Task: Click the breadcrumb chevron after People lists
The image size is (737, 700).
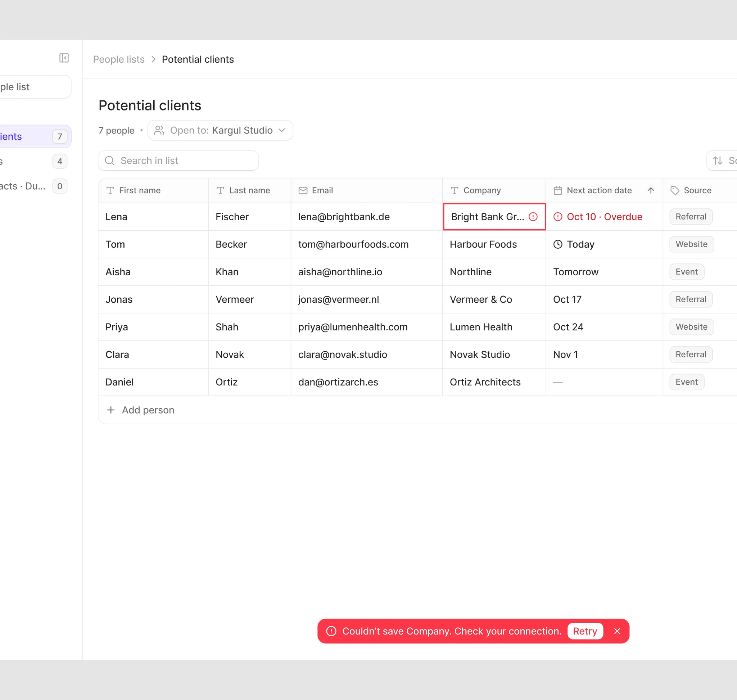Action: [x=153, y=59]
